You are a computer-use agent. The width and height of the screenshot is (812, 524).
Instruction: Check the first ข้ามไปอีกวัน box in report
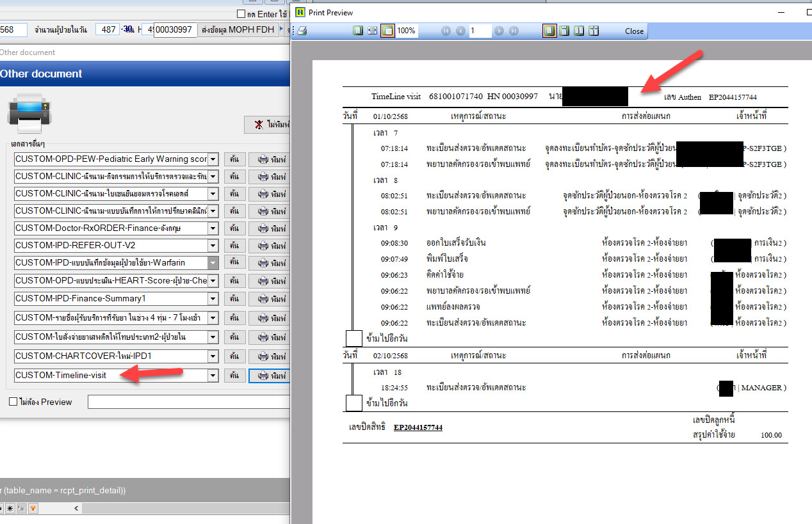pyautogui.click(x=353, y=338)
